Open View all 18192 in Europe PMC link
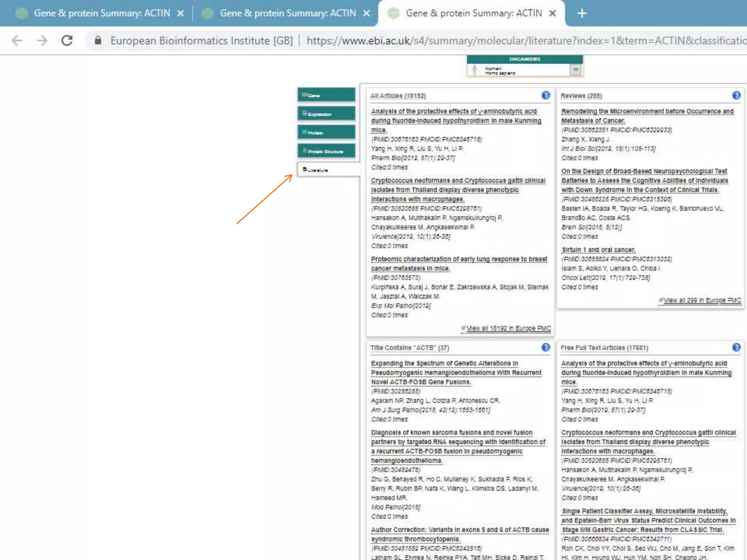This screenshot has width=747, height=560. (508, 328)
